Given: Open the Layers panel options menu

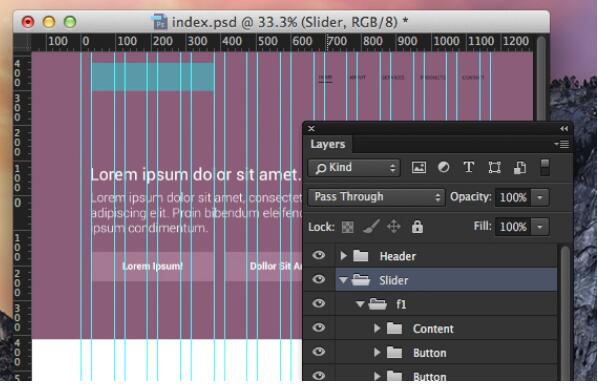Looking at the screenshot, I should pyautogui.click(x=562, y=144).
